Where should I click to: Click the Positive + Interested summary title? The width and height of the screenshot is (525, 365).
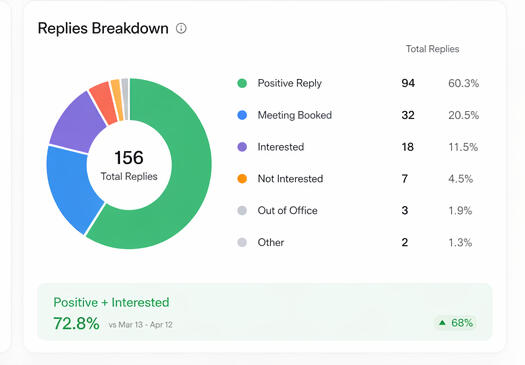(x=111, y=302)
